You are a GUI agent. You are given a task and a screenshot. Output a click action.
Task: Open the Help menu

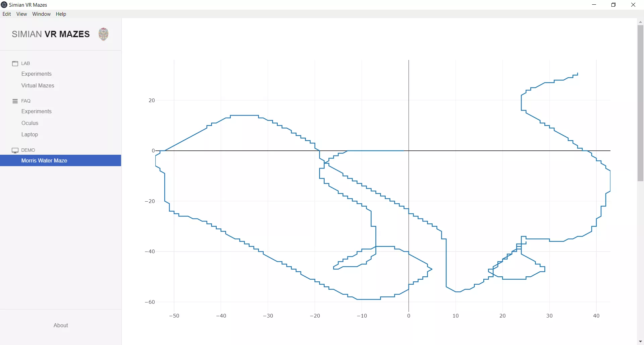click(x=61, y=14)
